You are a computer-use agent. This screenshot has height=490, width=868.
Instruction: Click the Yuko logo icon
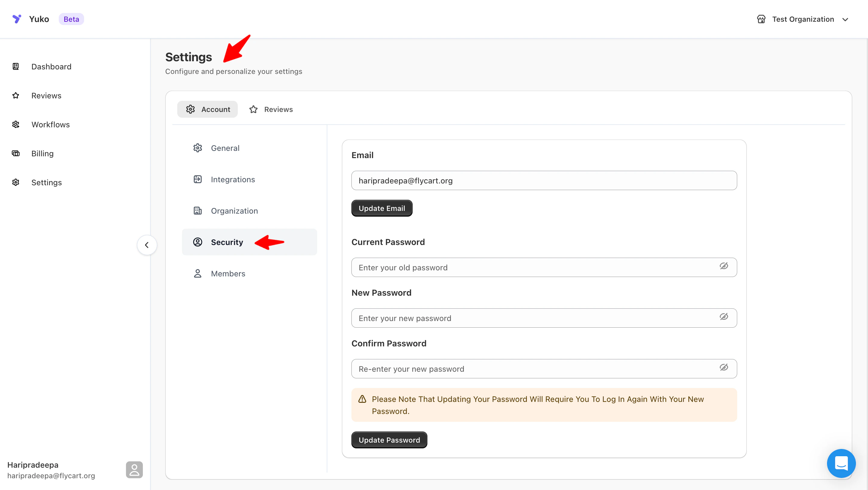tap(17, 19)
